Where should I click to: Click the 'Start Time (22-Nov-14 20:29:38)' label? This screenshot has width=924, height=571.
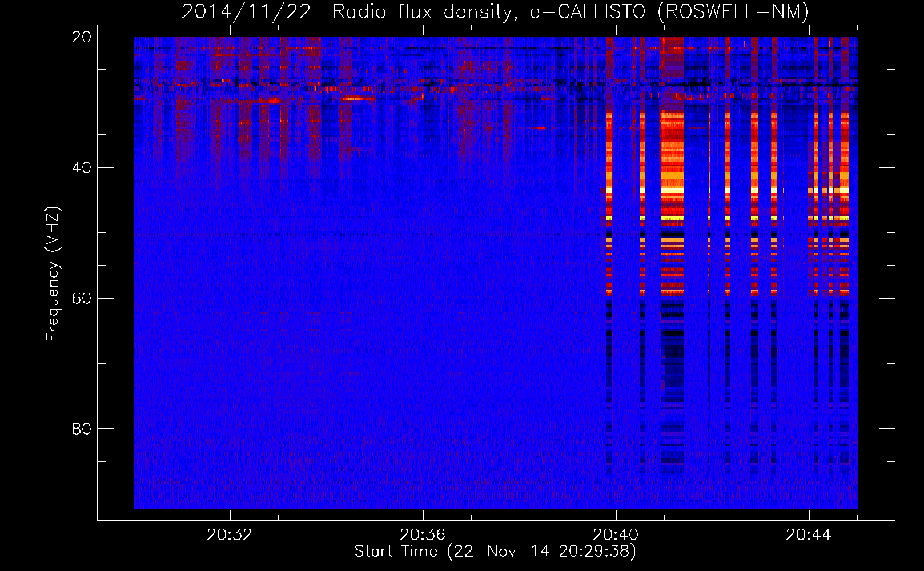(495, 552)
